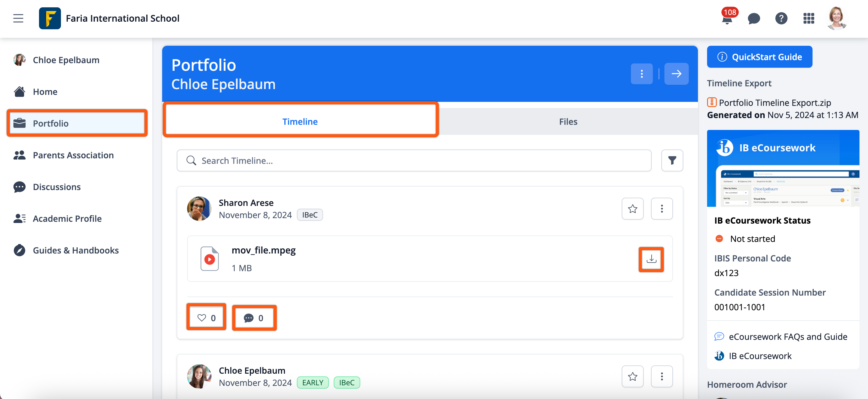868x399 pixels.
Task: Switch to the Files tab
Action: click(x=568, y=121)
